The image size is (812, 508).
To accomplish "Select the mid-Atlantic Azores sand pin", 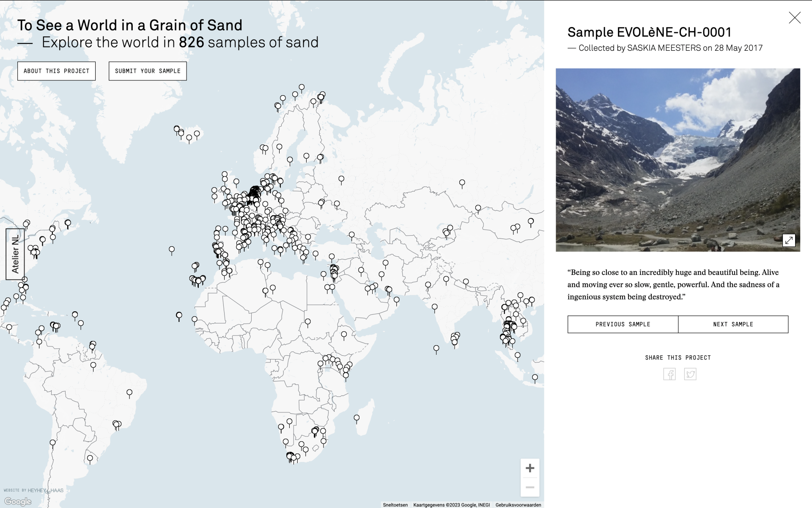I will (172, 250).
